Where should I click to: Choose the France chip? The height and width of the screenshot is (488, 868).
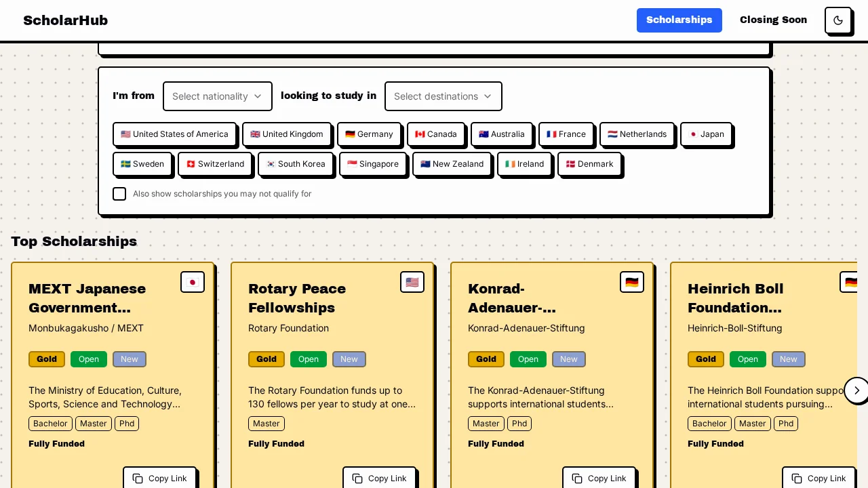click(x=566, y=134)
